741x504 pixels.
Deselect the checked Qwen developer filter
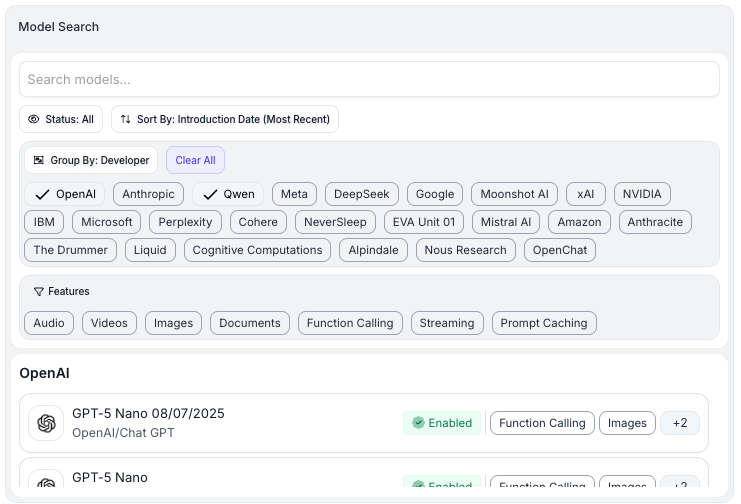[x=228, y=194]
